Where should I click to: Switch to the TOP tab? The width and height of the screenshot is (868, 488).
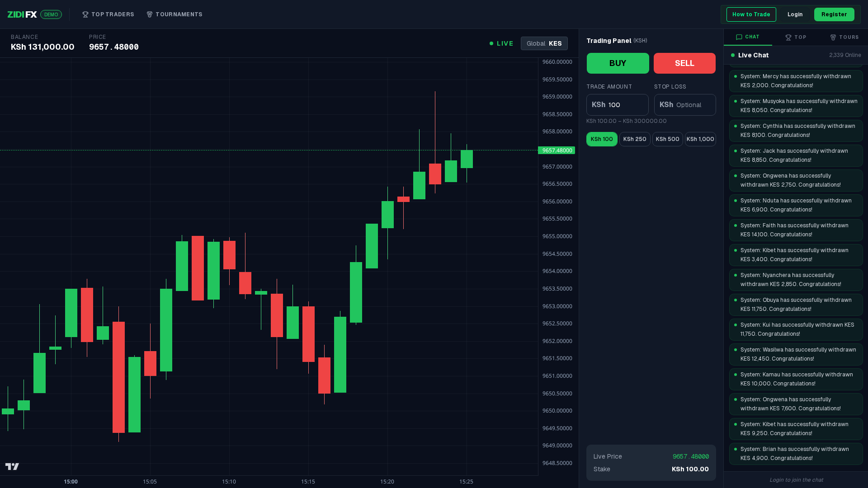(796, 37)
